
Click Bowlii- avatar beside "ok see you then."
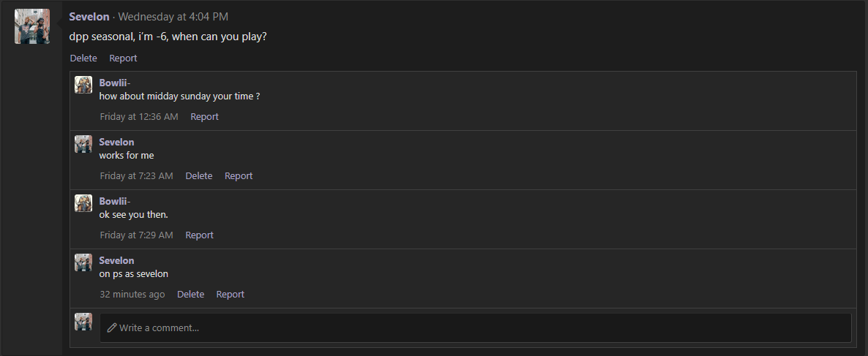[83, 203]
